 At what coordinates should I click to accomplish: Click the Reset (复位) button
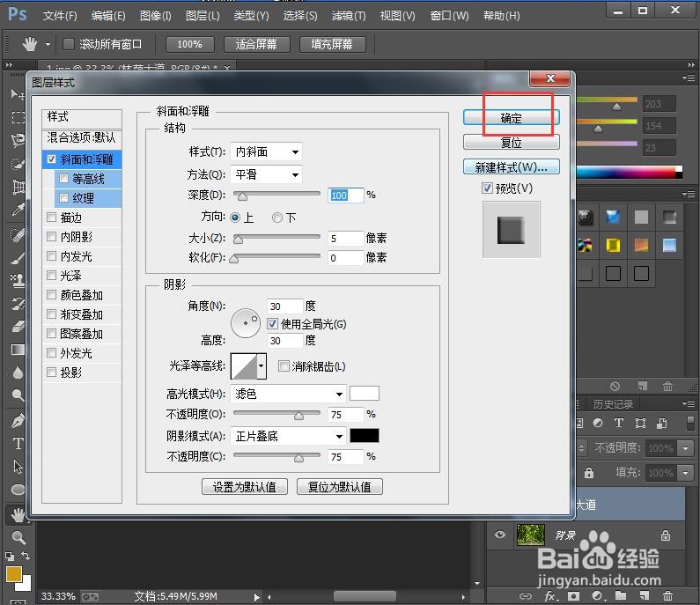(x=512, y=143)
